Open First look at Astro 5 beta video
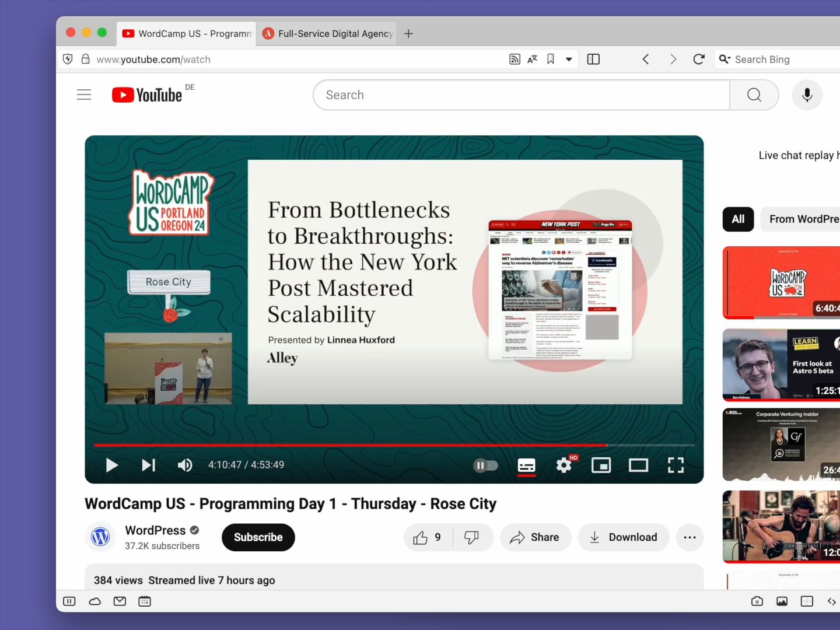The image size is (840, 630). [781, 365]
